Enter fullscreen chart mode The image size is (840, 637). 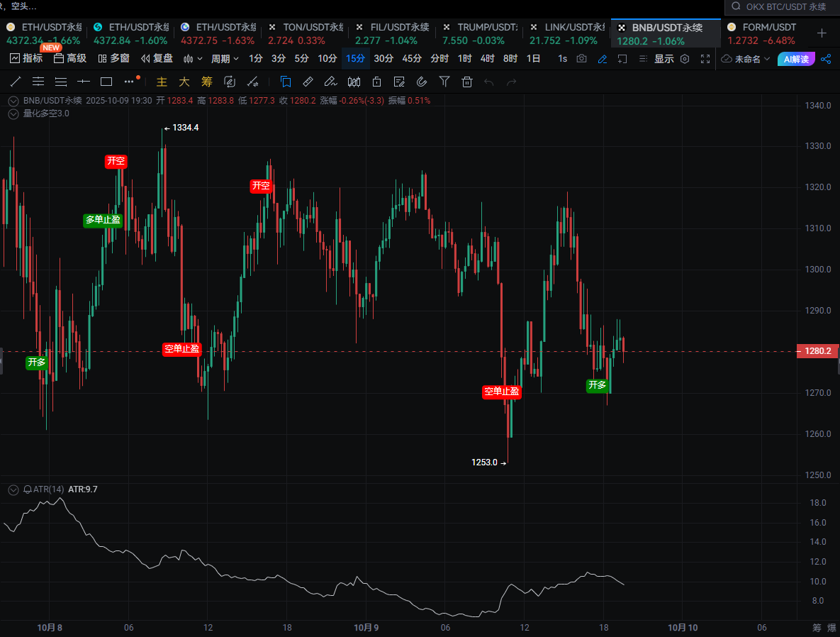point(705,59)
